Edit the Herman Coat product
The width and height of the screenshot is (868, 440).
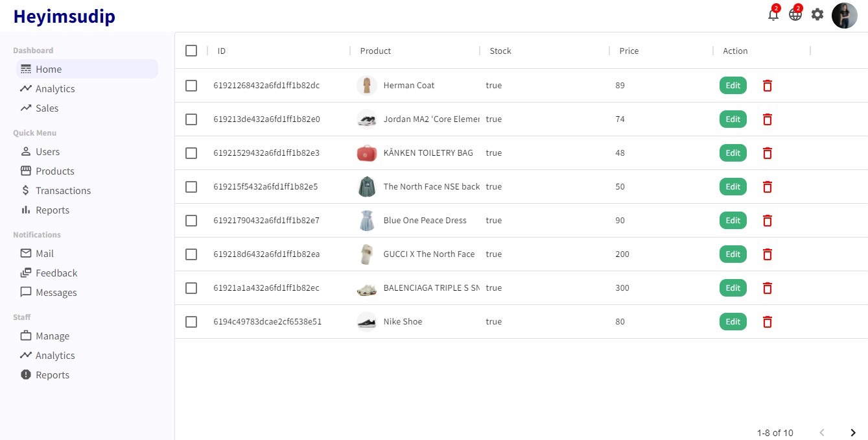[x=733, y=86]
